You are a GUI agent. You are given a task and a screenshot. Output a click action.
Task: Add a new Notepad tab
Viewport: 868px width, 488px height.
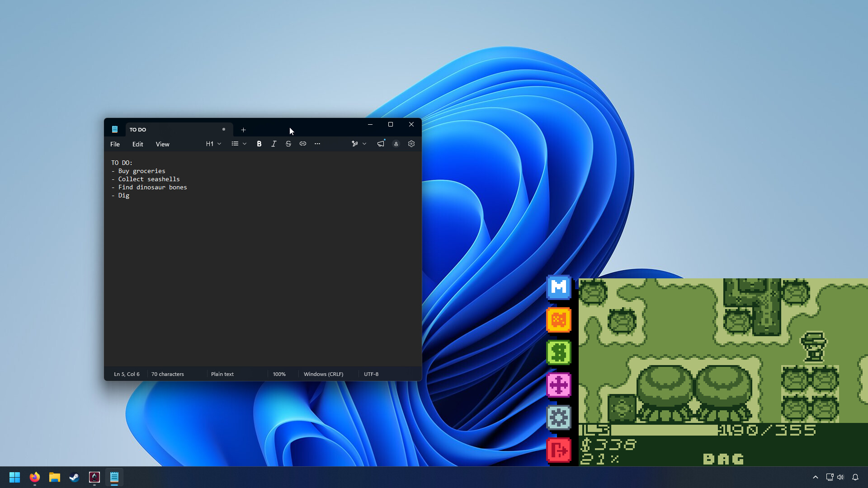point(243,130)
